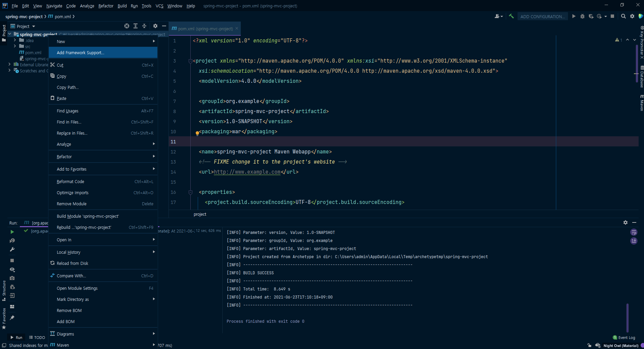
Task: Open the TODO tool window button
Action: coord(37,338)
